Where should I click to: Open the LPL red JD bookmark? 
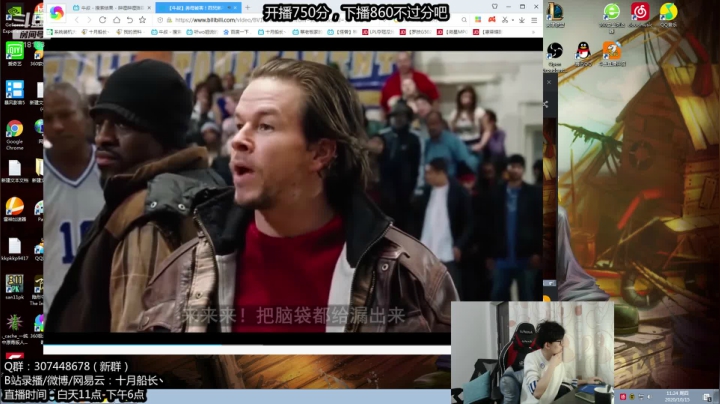[378, 32]
